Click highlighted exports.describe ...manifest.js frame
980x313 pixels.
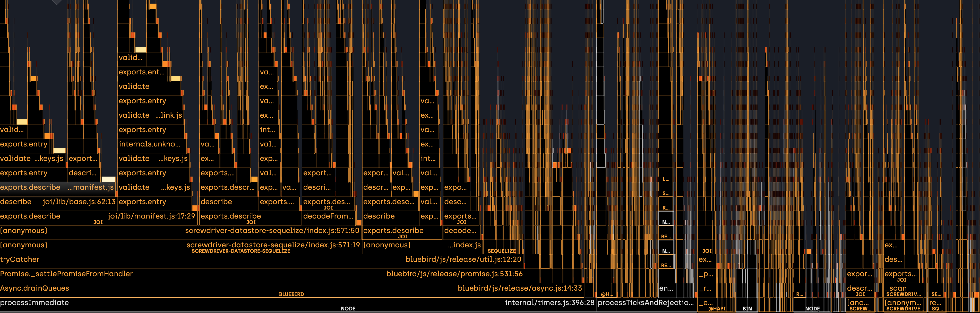coord(57,189)
